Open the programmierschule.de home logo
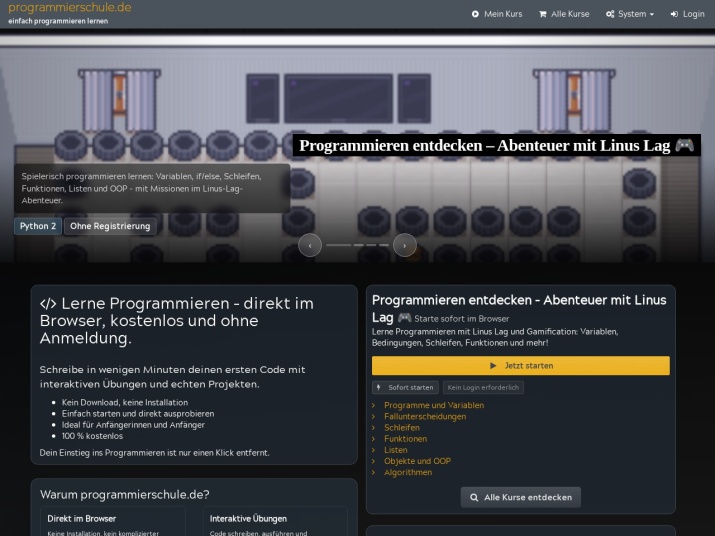 point(70,8)
